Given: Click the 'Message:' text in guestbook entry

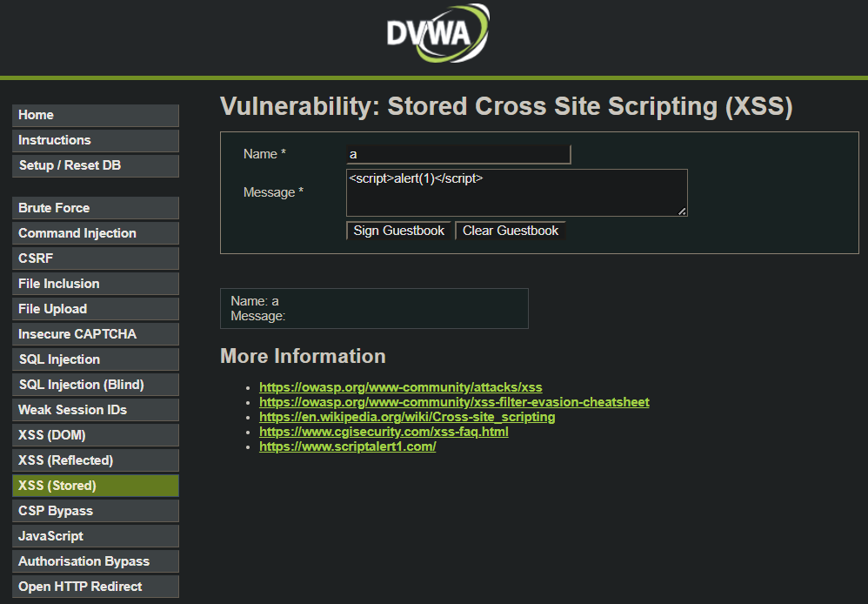Looking at the screenshot, I should click(258, 316).
